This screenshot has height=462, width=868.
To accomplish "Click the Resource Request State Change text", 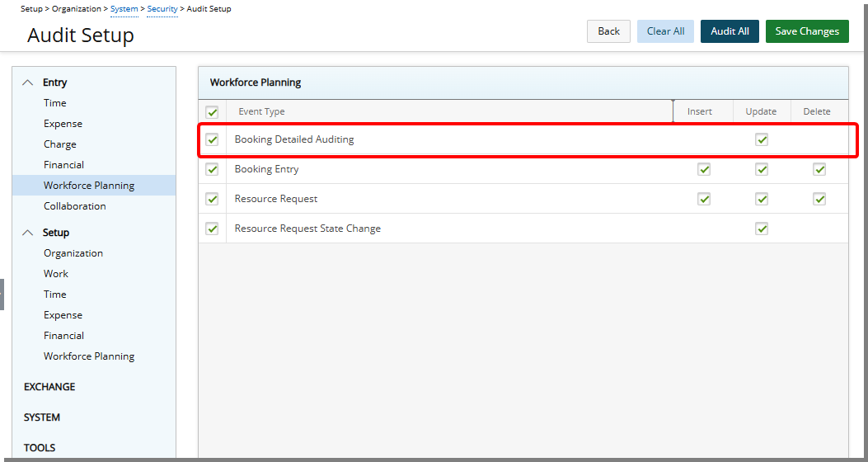I will [x=307, y=229].
